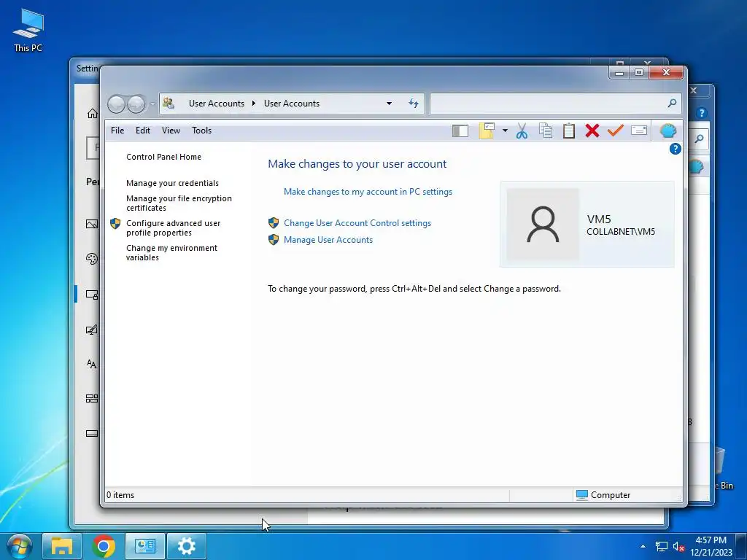This screenshot has width=747, height=560.
Task: Click the Copy pages icon
Action: pos(546,131)
